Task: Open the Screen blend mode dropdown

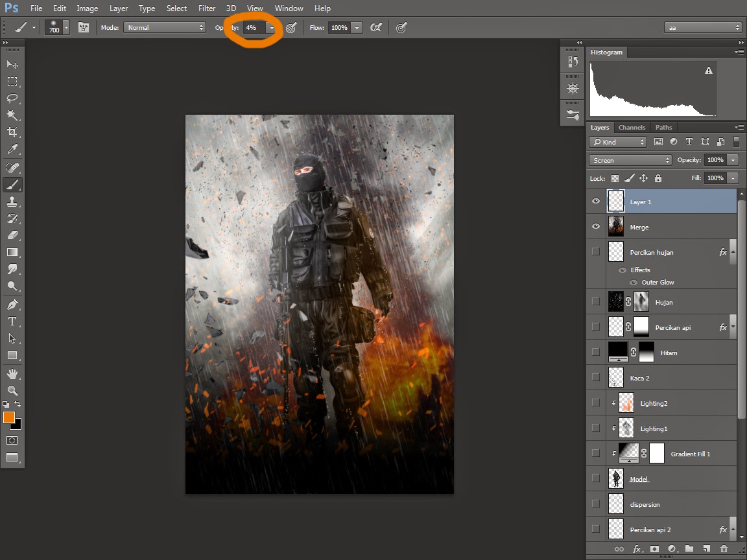Action: point(630,160)
